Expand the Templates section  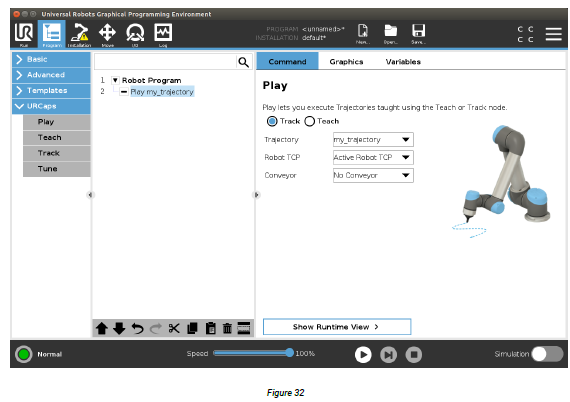(51, 91)
